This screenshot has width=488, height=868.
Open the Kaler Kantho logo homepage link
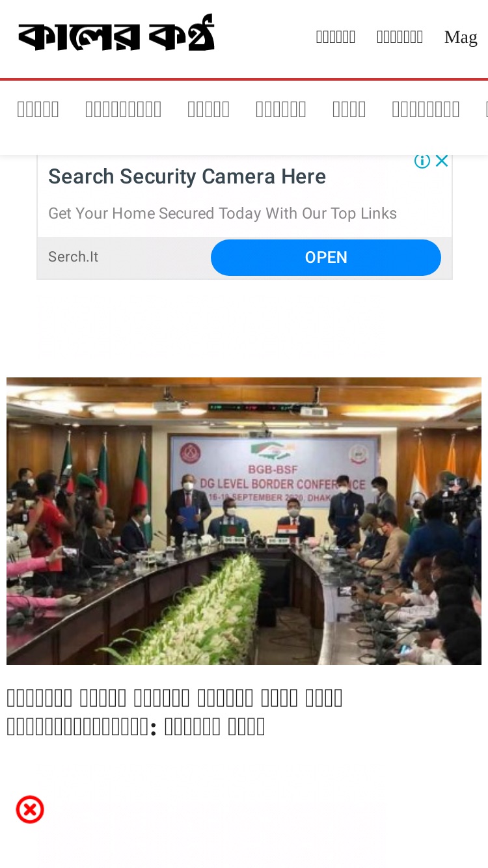[x=116, y=34]
